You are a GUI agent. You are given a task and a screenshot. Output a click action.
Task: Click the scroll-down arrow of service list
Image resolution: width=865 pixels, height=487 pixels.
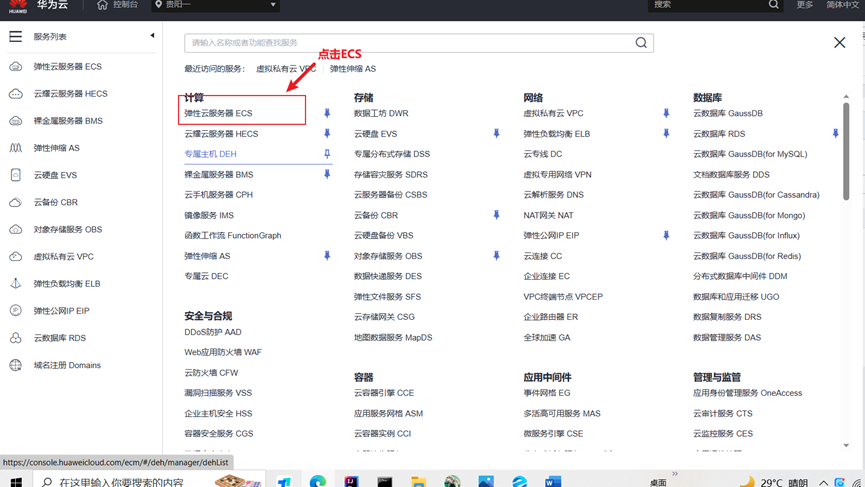(846, 446)
